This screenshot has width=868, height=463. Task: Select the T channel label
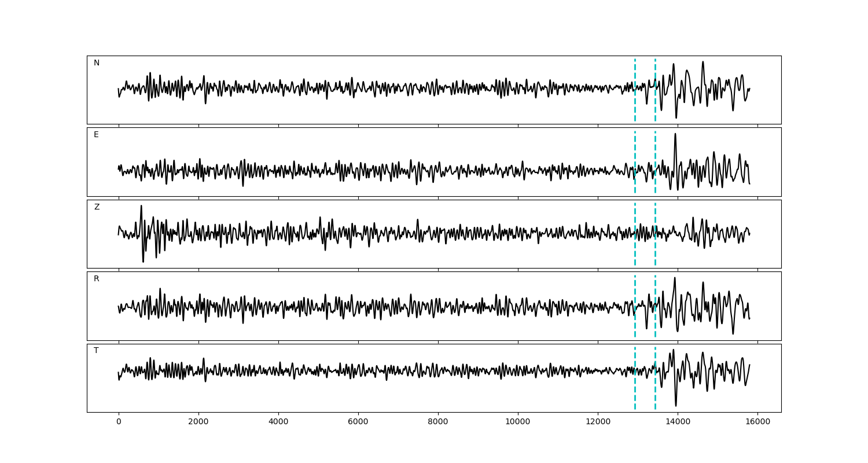[96, 351]
